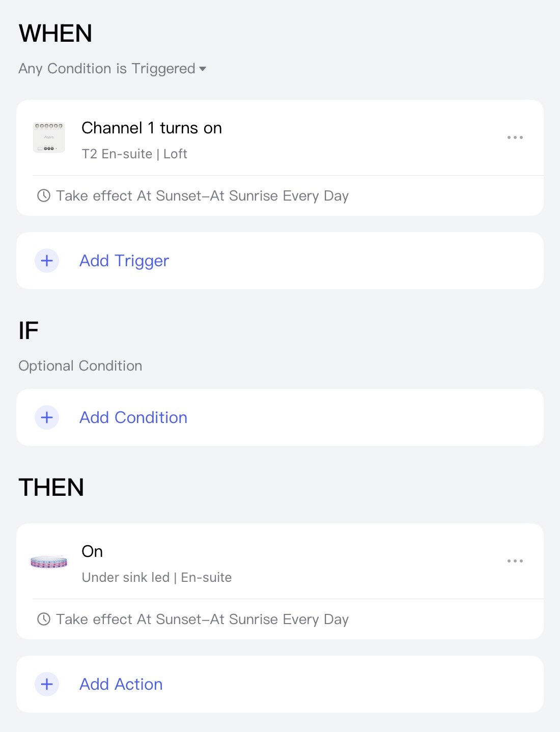Tap the plus icon beside Add Condition

tap(47, 417)
